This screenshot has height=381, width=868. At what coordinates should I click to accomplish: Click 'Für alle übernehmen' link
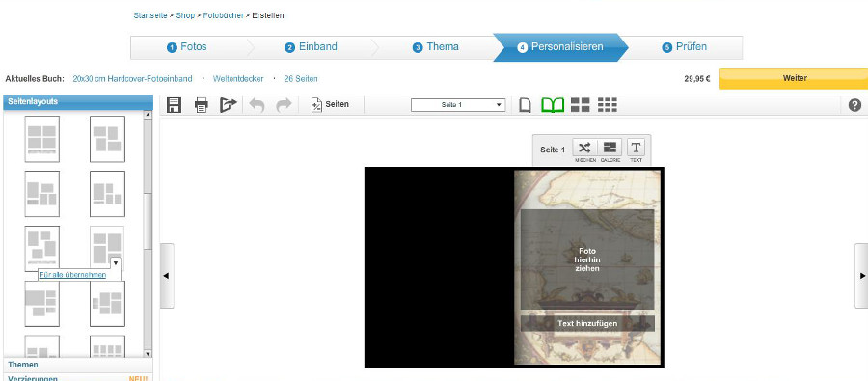[72, 274]
